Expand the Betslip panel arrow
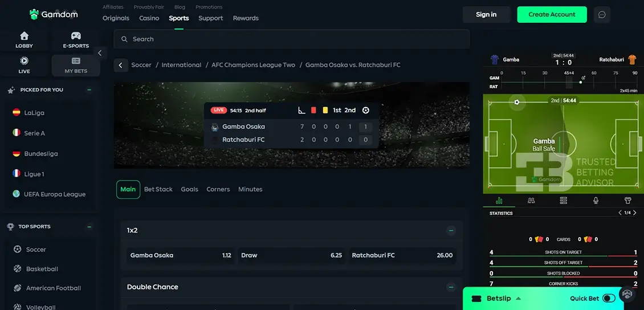The width and height of the screenshot is (644, 310). click(518, 299)
